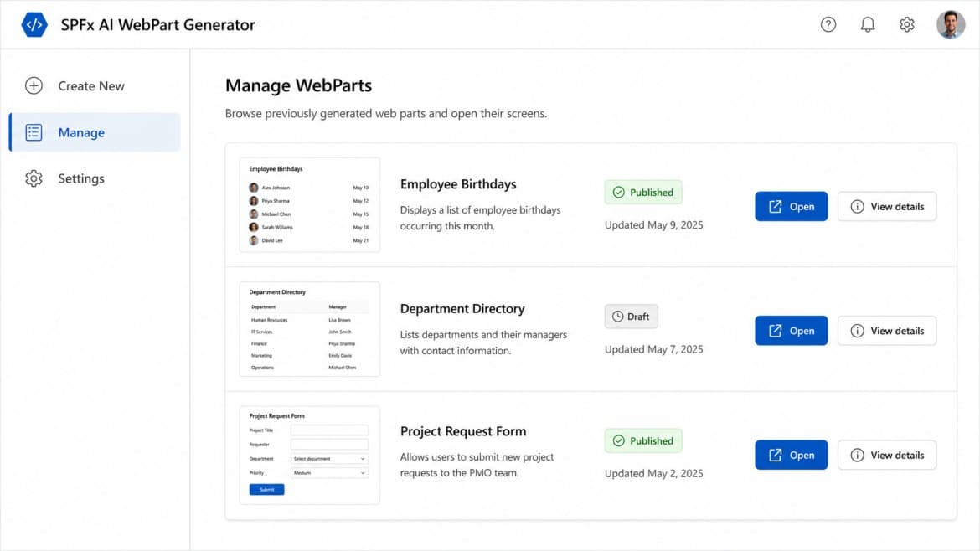Click the 'Updated May 9, 2025' text
Screen dimensions: 980x551
(653, 225)
